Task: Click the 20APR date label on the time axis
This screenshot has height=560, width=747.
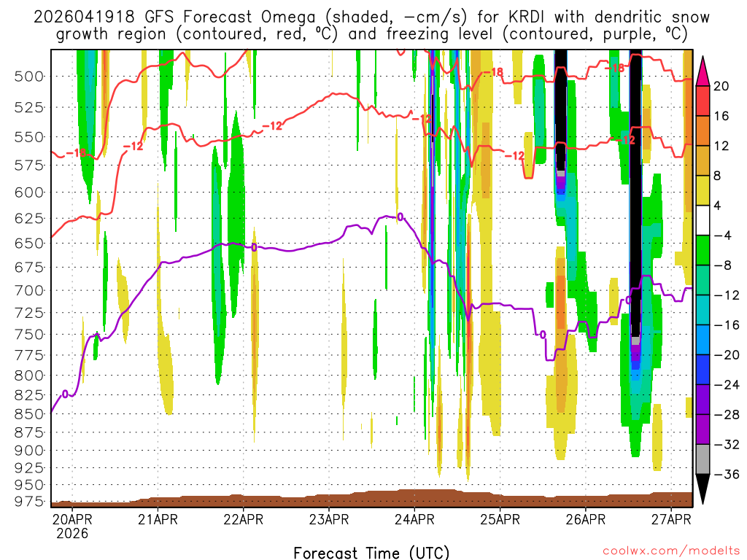Action: click(72, 519)
